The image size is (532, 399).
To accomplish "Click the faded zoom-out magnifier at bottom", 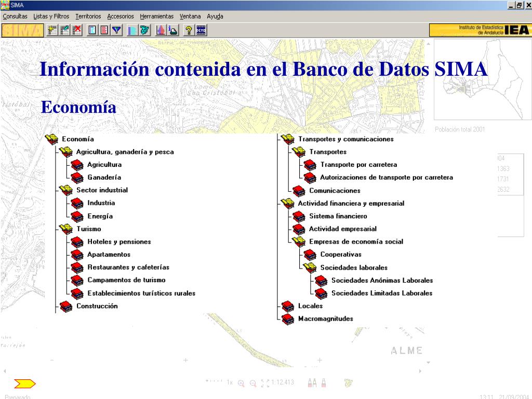I will [253, 383].
